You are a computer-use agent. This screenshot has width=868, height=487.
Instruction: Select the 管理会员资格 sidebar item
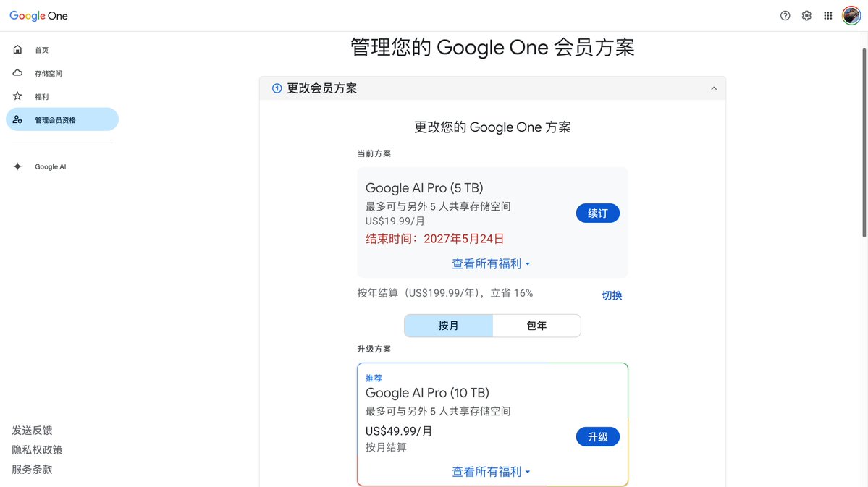62,119
